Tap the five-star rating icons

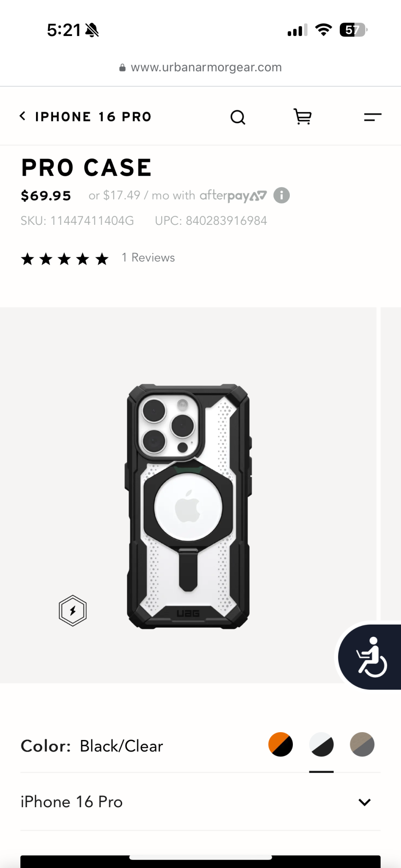(x=65, y=259)
